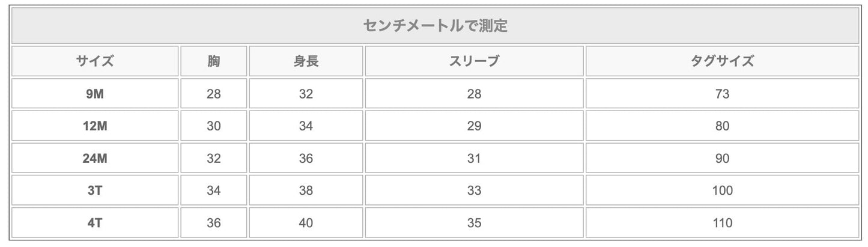
Task: Select the 12M size row label
Action: pos(95,126)
